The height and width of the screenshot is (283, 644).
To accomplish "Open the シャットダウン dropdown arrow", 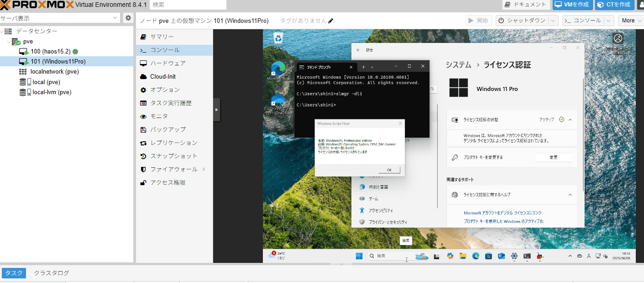I will 553,21.
